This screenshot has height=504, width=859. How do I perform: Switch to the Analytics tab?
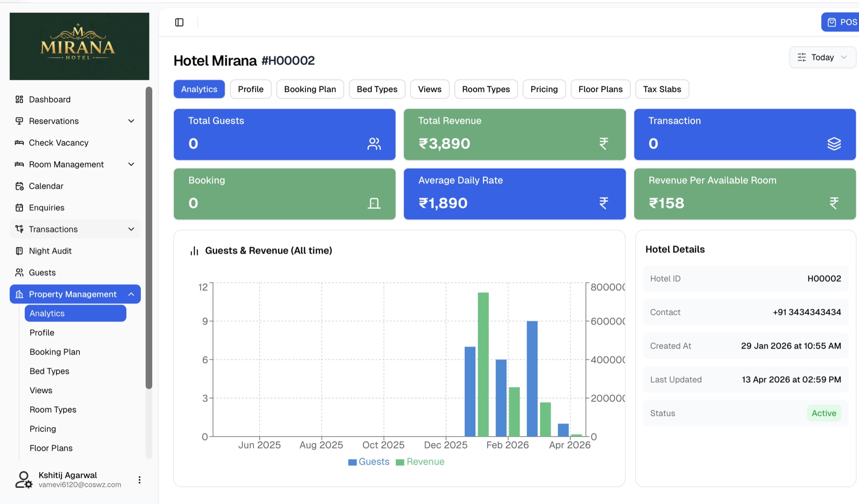pyautogui.click(x=199, y=89)
